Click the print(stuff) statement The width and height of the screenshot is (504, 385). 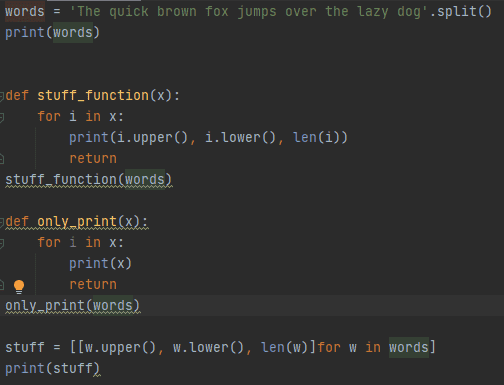pyautogui.click(x=52, y=369)
